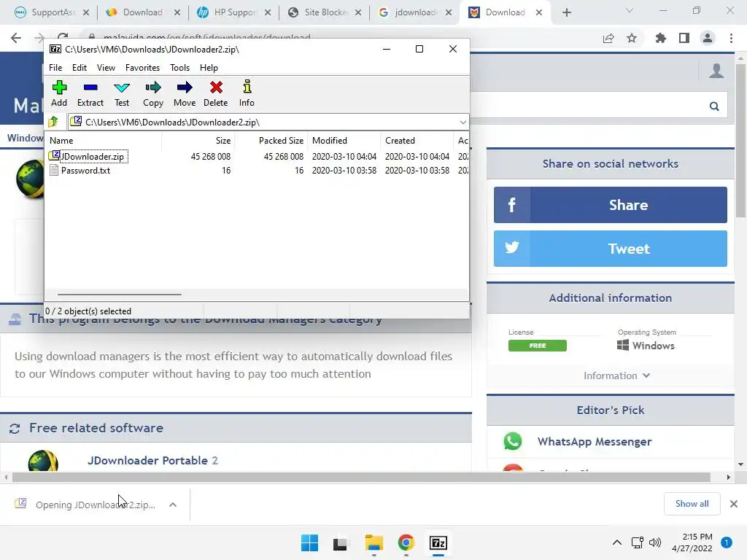Open the File menu in 7-Zip
The image size is (747, 560).
55,68
